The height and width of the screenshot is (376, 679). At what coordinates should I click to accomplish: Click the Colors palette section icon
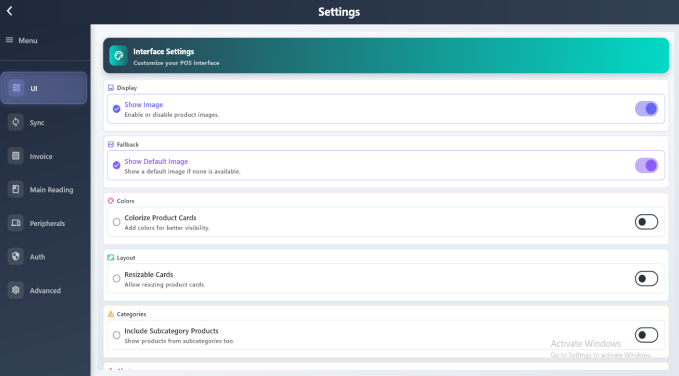pyautogui.click(x=111, y=201)
